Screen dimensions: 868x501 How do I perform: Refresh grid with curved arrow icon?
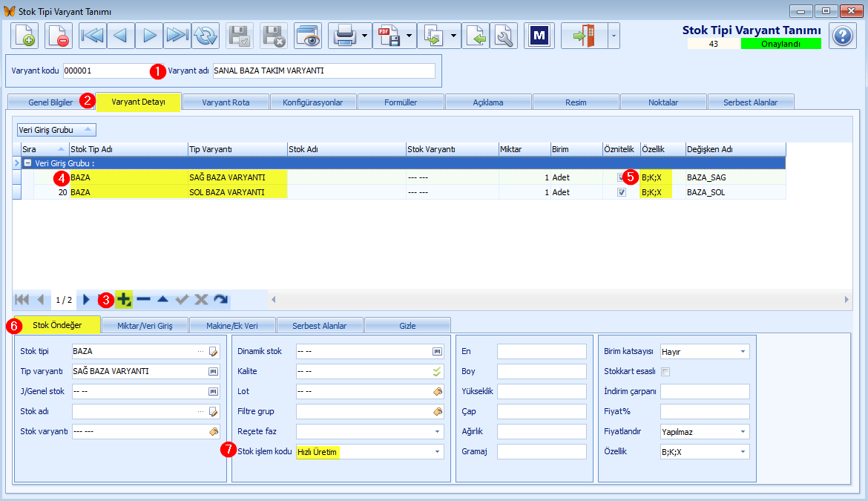coord(221,300)
